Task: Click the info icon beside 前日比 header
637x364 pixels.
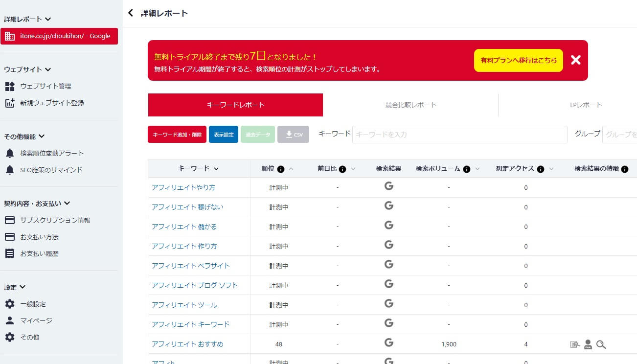Action: (342, 169)
